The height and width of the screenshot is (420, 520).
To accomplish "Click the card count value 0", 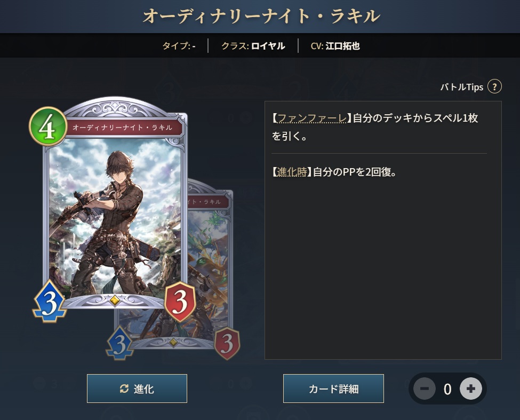I will click(x=447, y=389).
